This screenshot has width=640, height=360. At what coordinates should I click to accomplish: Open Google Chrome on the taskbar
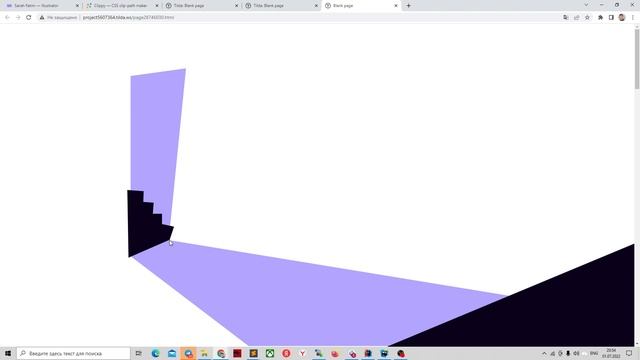tap(221, 353)
